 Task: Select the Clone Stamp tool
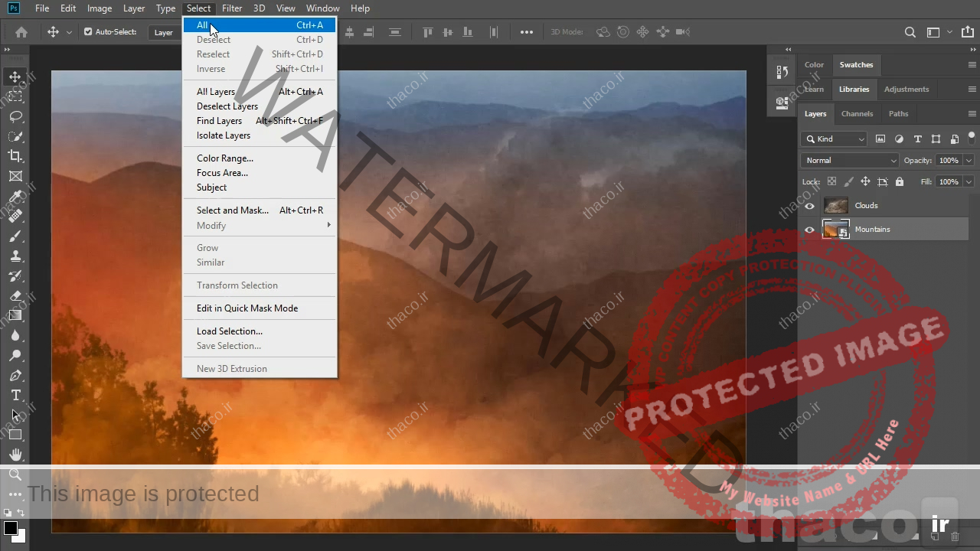click(15, 256)
